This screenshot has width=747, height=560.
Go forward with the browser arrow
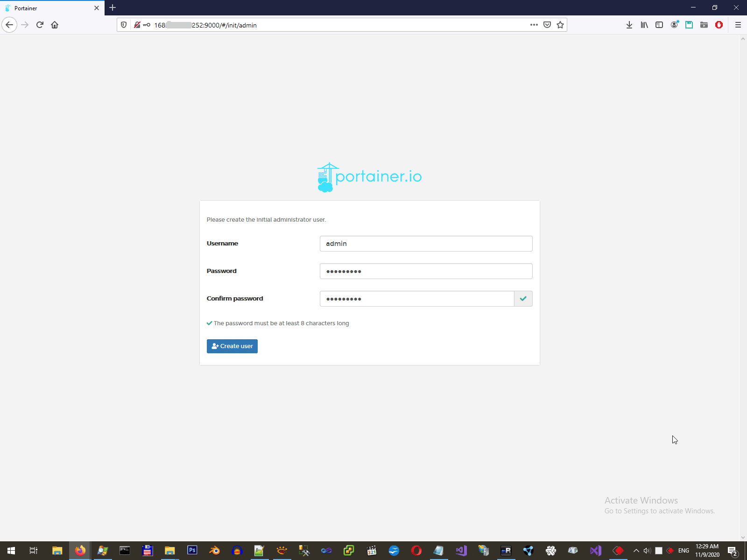pyautogui.click(x=25, y=25)
